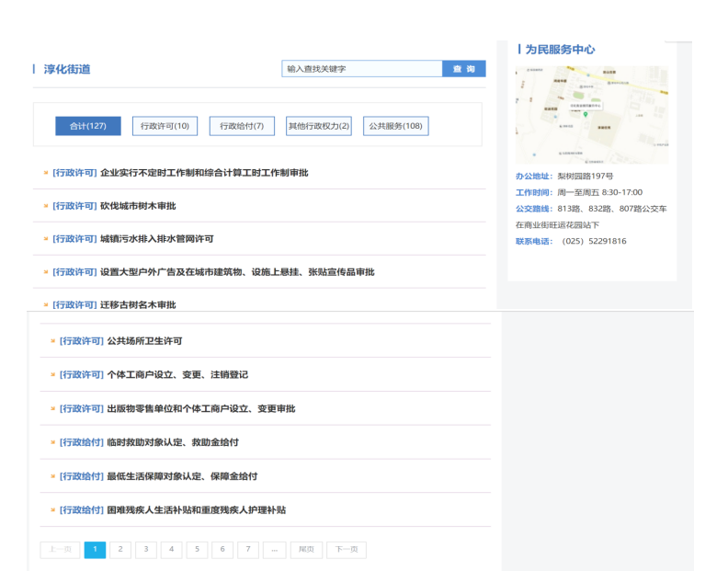
Task: Open 困难残疾人生活补贴和重度残疾人护理补贴 item
Action: click(x=197, y=510)
